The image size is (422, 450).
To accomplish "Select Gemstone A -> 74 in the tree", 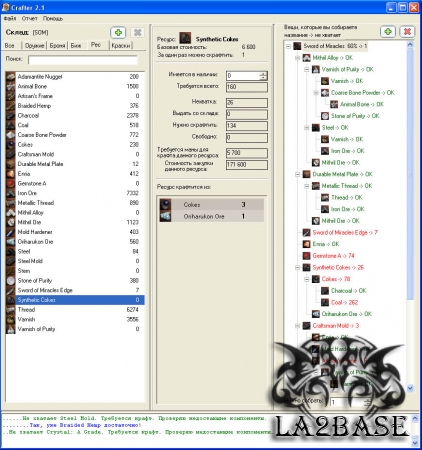I will click(x=333, y=256).
